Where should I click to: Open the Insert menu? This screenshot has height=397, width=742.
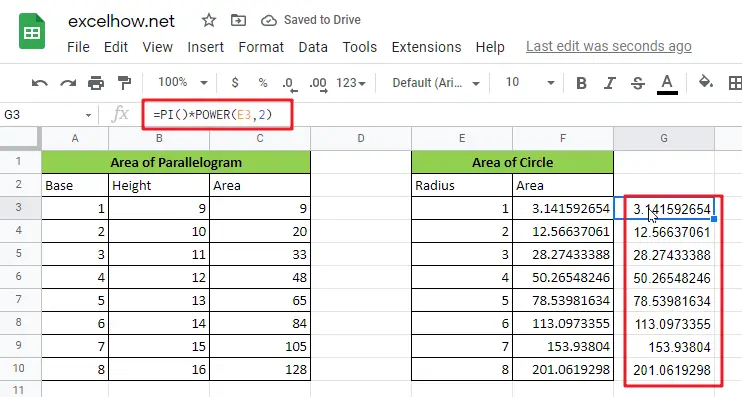click(205, 47)
